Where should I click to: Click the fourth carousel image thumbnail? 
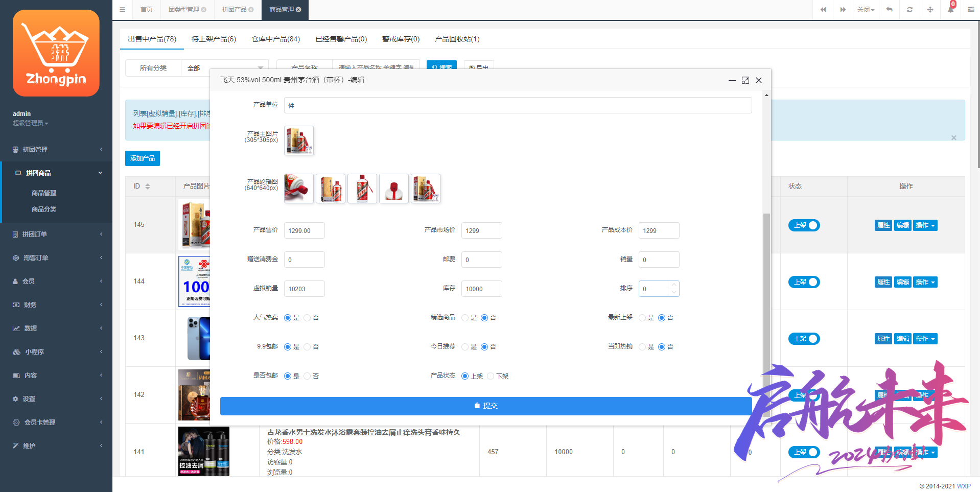point(394,189)
